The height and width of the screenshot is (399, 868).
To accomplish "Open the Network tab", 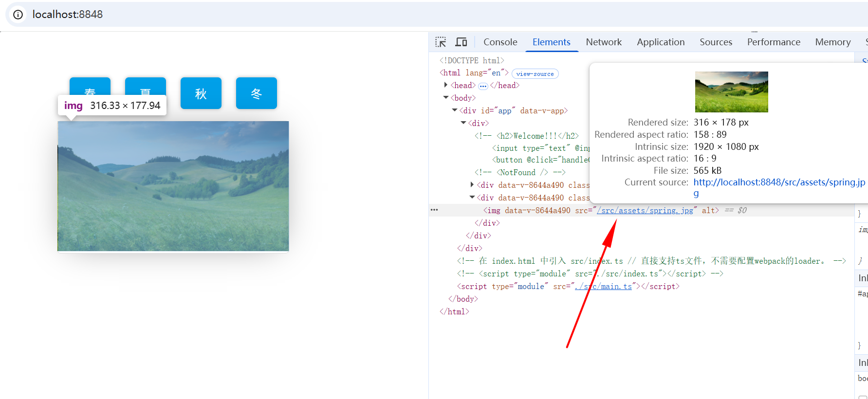I will pyautogui.click(x=604, y=42).
